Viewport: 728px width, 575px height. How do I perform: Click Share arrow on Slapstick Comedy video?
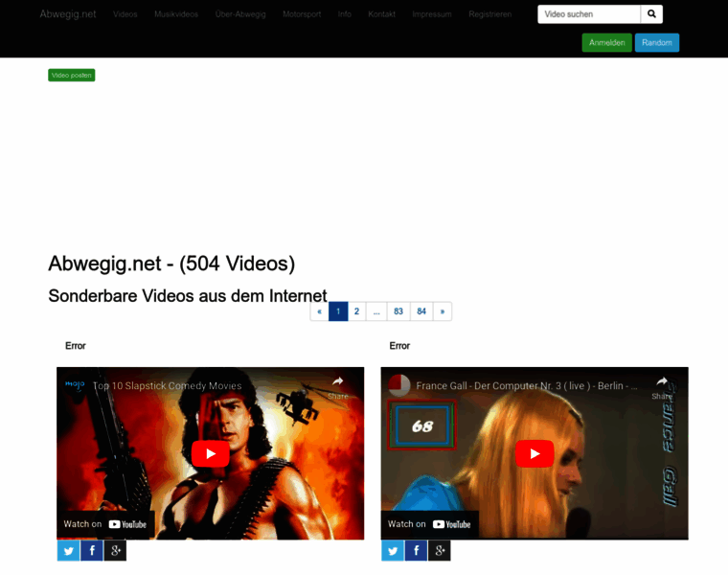tap(337, 387)
